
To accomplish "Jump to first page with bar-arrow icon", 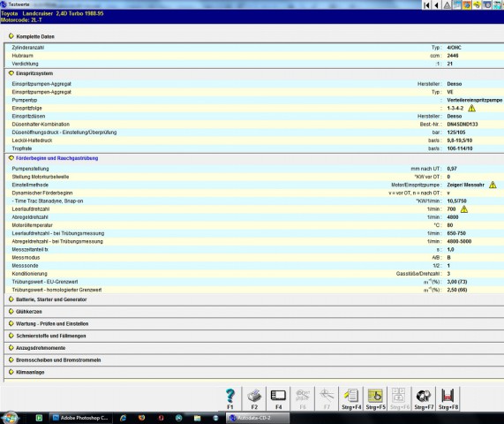I will click(427, 4).
